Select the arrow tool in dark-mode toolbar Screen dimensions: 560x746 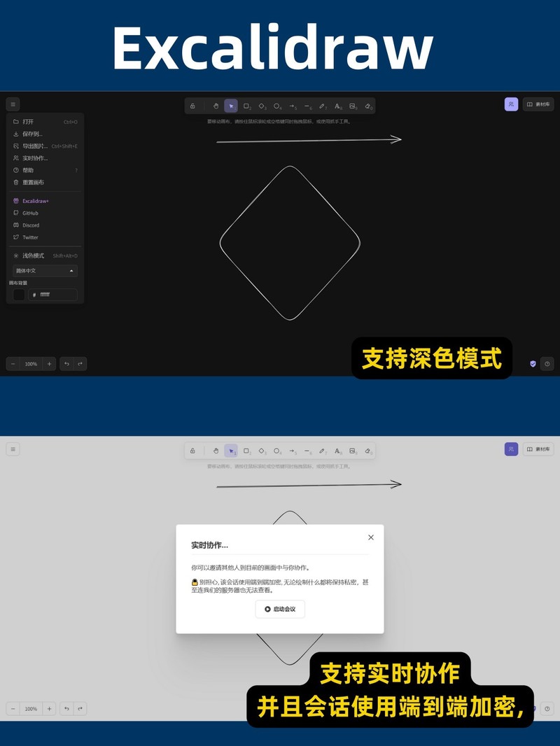292,106
